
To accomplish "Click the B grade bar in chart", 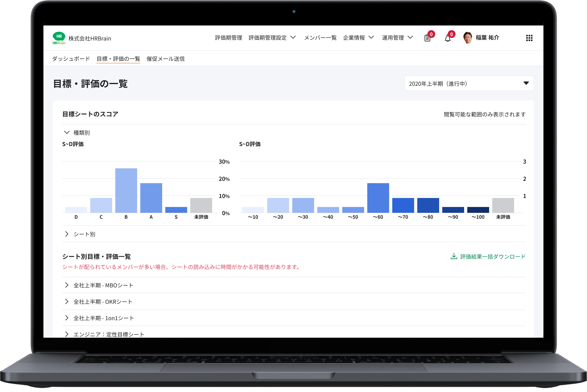I will [x=126, y=190].
